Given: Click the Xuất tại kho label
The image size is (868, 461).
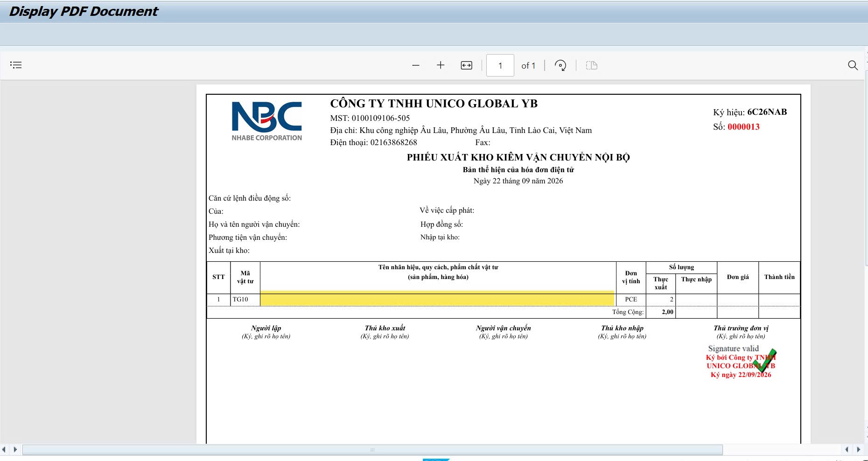Looking at the screenshot, I should pos(229,251).
